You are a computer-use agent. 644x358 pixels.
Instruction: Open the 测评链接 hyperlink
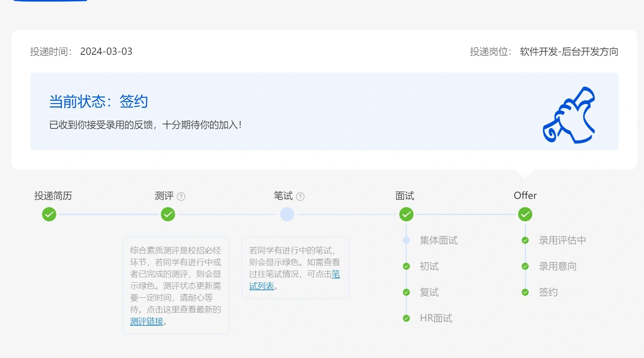coord(146,321)
